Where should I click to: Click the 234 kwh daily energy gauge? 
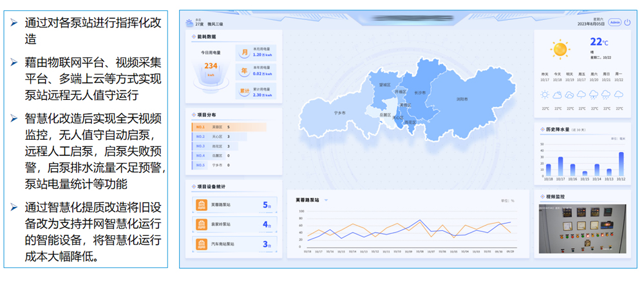(x=210, y=69)
